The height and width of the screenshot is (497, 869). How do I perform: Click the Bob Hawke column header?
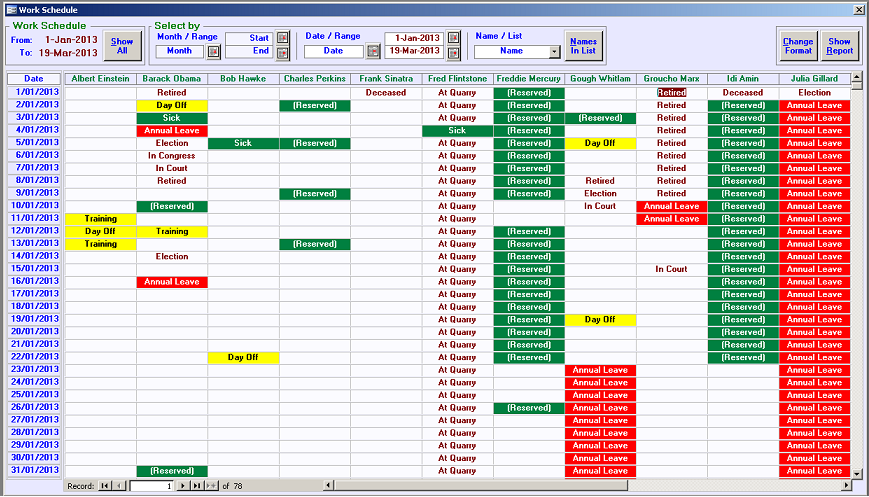[x=243, y=79]
